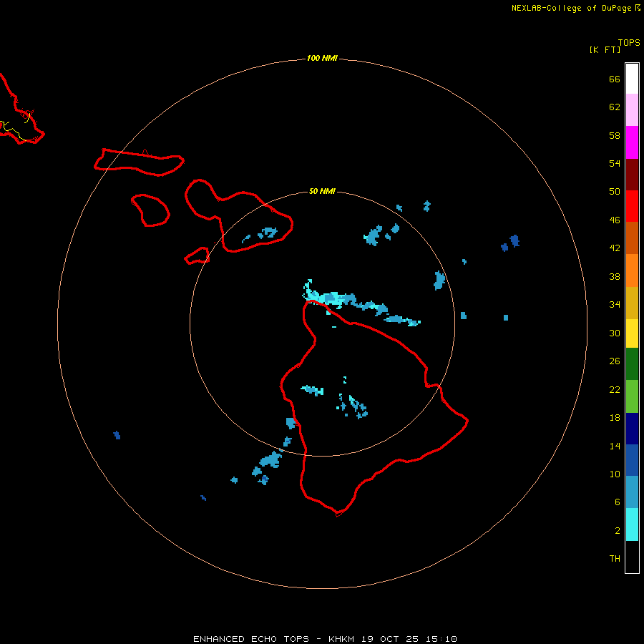
Task: Click the long cyan echo band north of Big Island
Action: [361, 304]
